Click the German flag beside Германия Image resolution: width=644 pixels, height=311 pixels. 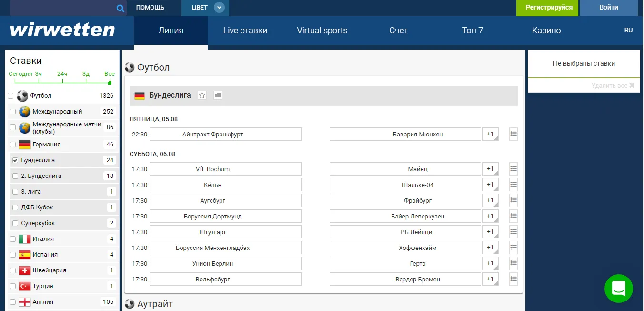click(x=25, y=145)
